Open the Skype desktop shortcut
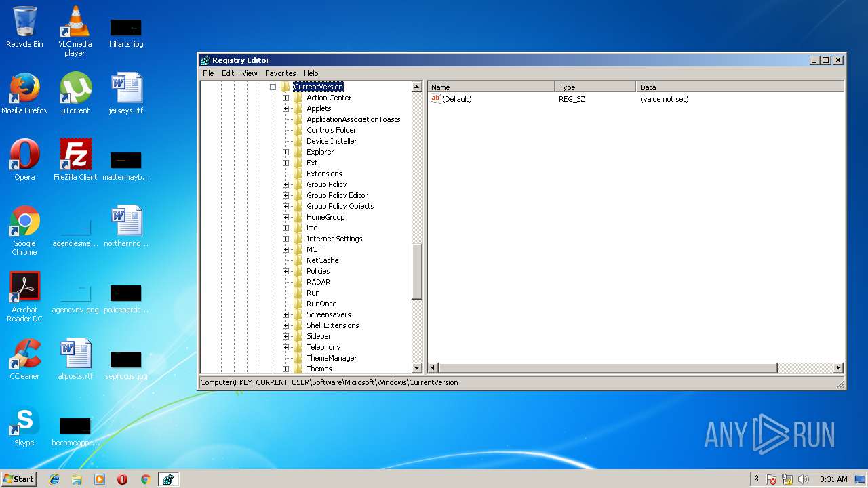868x488 pixels. point(24,426)
